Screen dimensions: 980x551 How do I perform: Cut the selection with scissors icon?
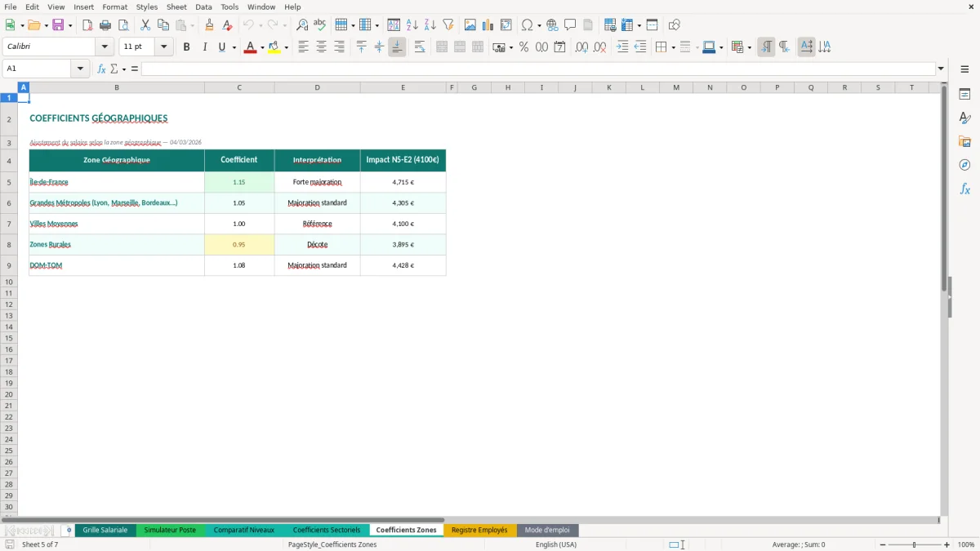point(145,25)
